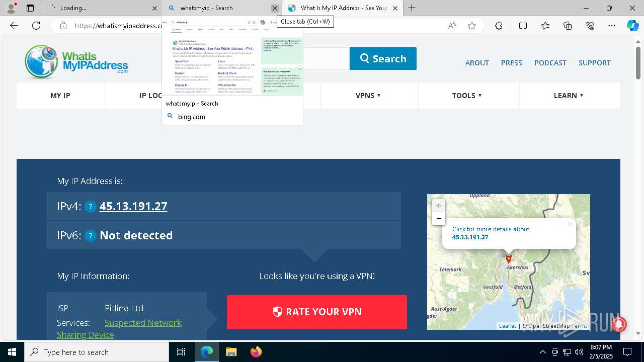The height and width of the screenshot is (362, 644).
Task: Close the map popup
Action: pyautogui.click(x=570, y=224)
